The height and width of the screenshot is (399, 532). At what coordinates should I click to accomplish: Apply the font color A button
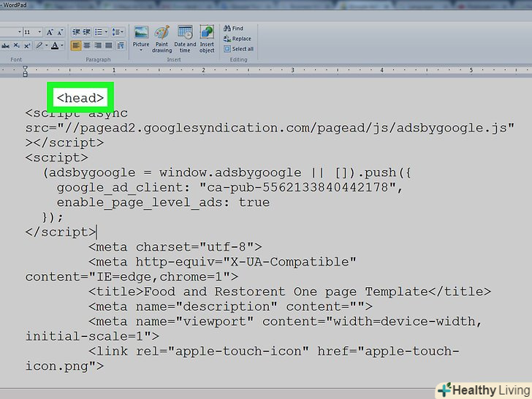tap(55, 45)
